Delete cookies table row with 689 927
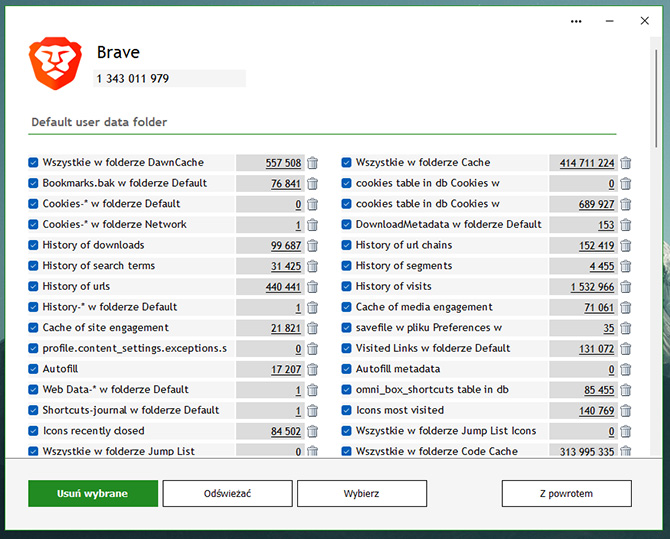Screen dimensions: 670x539 (626, 204)
